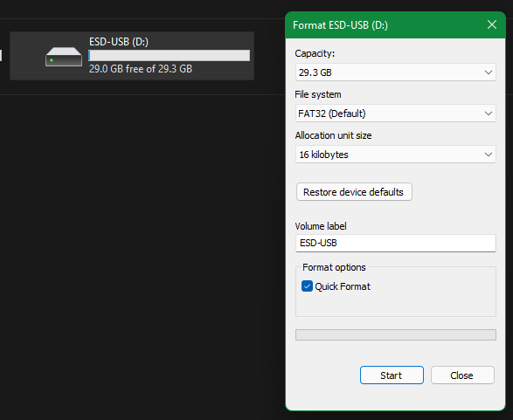Screen dimensions: 513x420
Task: Open the 29.3 GB capacity combo box
Action: [396, 72]
